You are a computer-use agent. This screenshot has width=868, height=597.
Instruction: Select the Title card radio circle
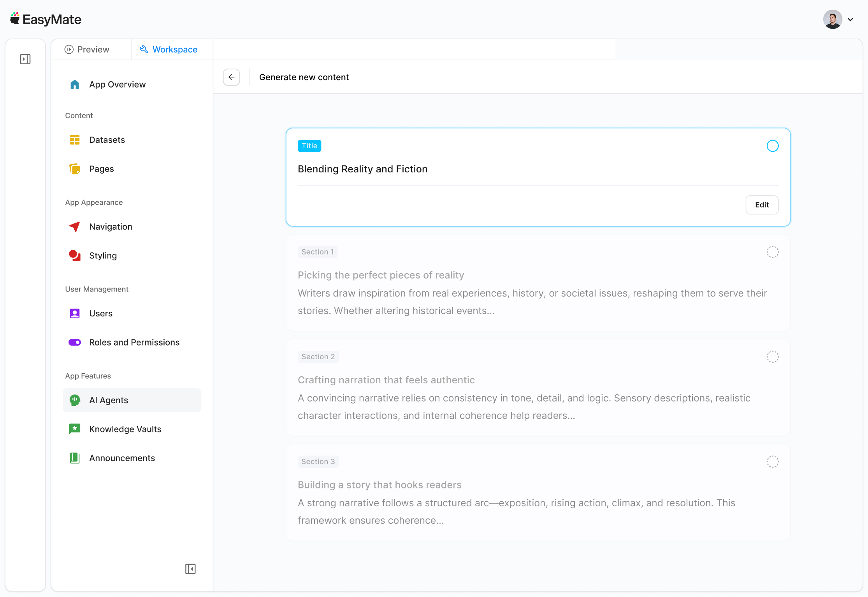click(772, 146)
